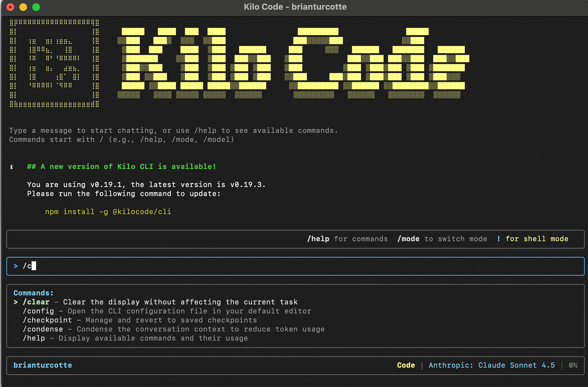Image resolution: width=588 pixels, height=387 pixels.
Task: Select the /clear command suggestion
Action: (155, 302)
